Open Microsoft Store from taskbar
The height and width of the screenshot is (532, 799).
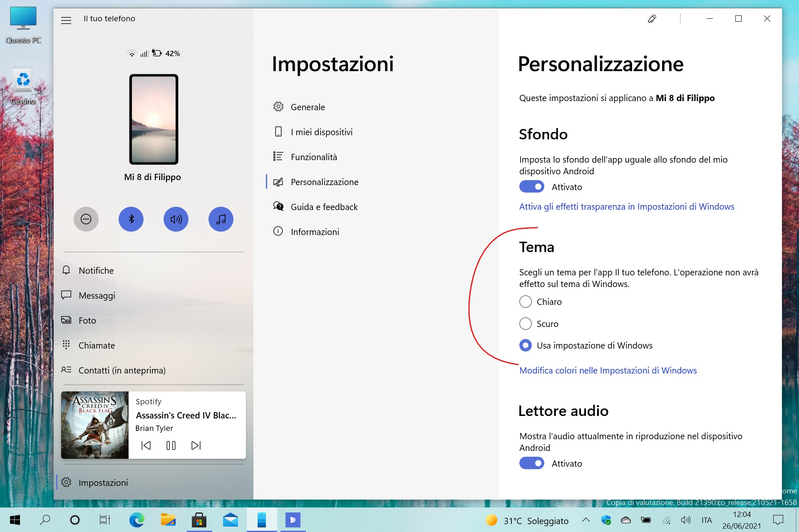click(x=199, y=520)
